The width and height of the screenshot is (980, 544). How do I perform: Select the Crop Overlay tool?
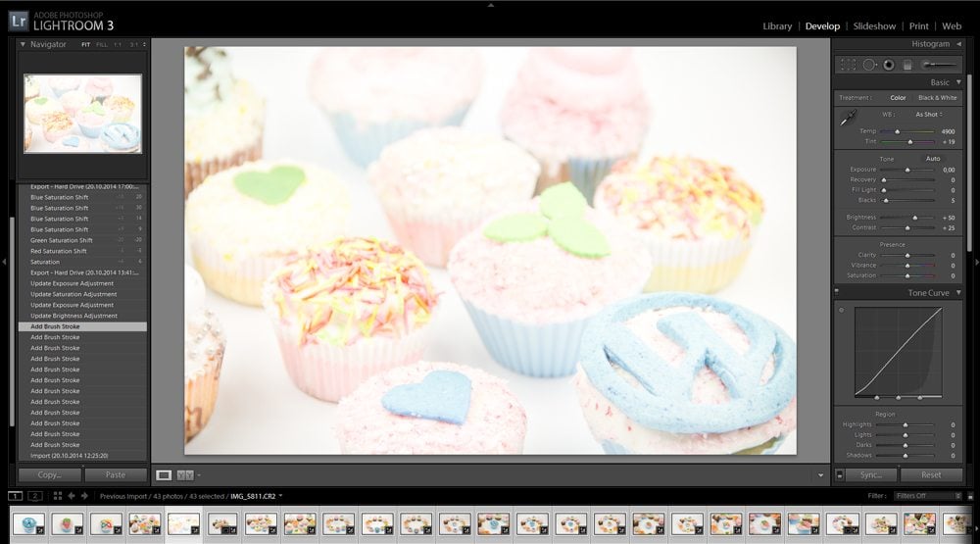coord(847,64)
